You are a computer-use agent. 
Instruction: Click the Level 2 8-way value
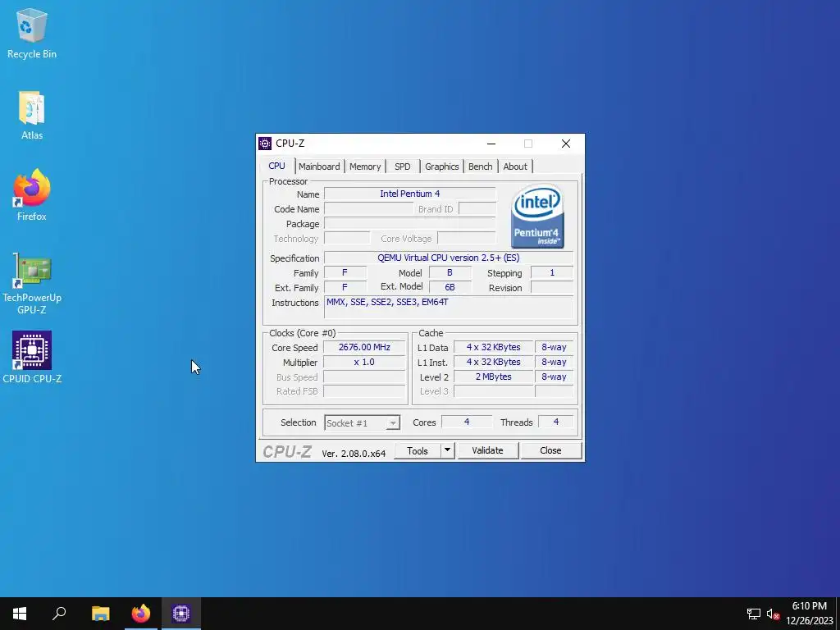(554, 377)
